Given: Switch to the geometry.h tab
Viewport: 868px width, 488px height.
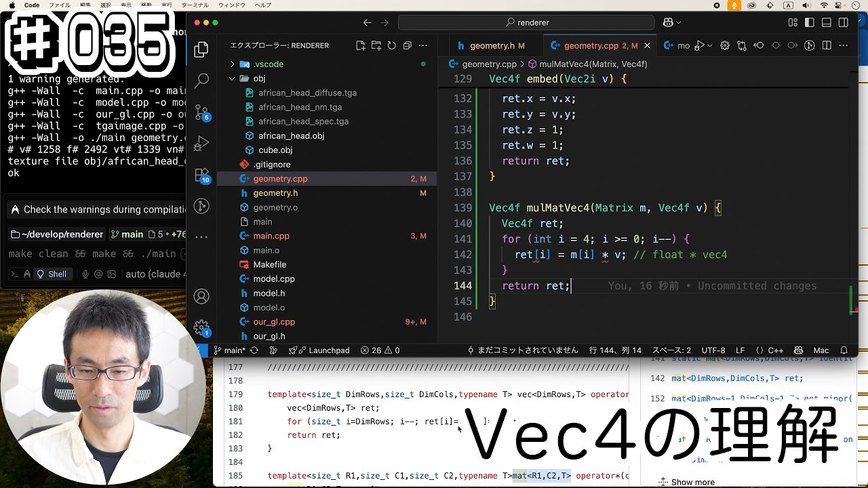Looking at the screenshot, I should 492,45.
